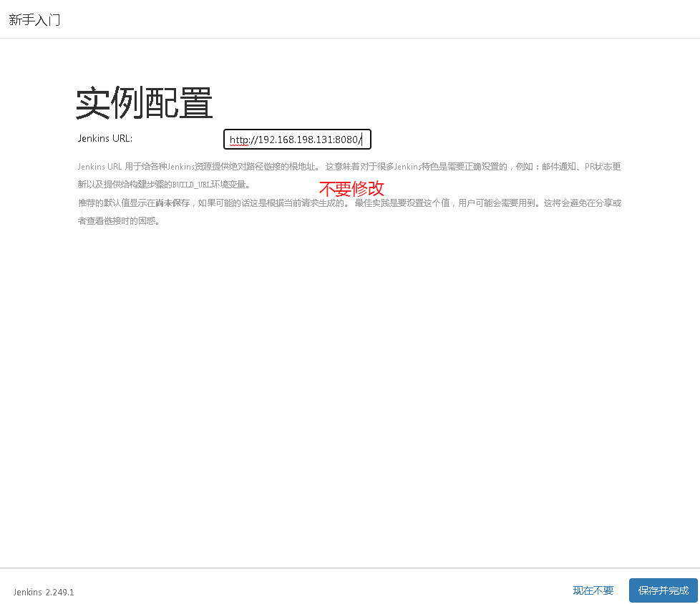
Task: Click the 实例配置 heading
Action: pos(143,103)
